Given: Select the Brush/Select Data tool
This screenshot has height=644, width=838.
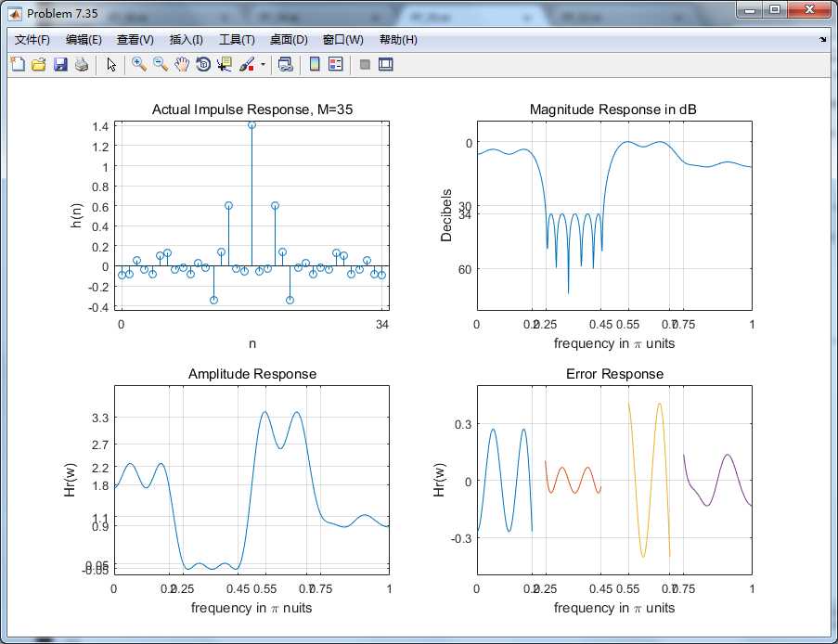Looking at the screenshot, I should [x=247, y=64].
